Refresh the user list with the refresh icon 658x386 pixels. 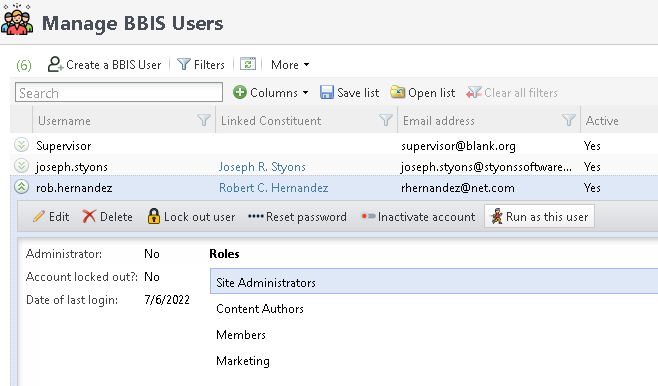(248, 64)
